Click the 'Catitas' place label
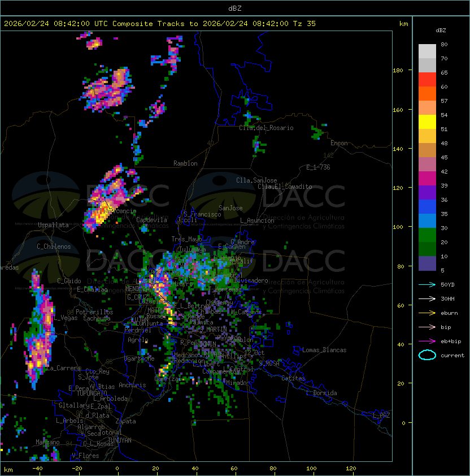Viewport: 470px width, 476px height. coord(293,378)
